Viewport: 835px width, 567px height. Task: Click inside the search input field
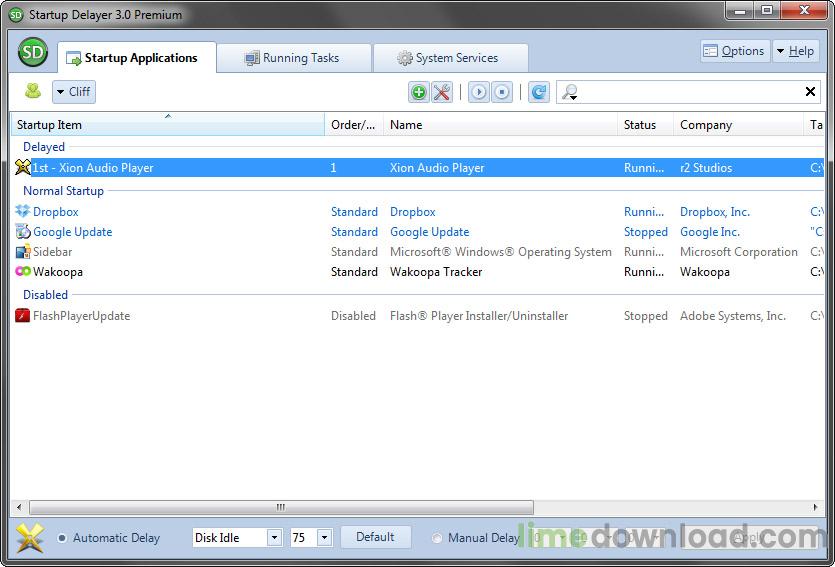coord(691,92)
